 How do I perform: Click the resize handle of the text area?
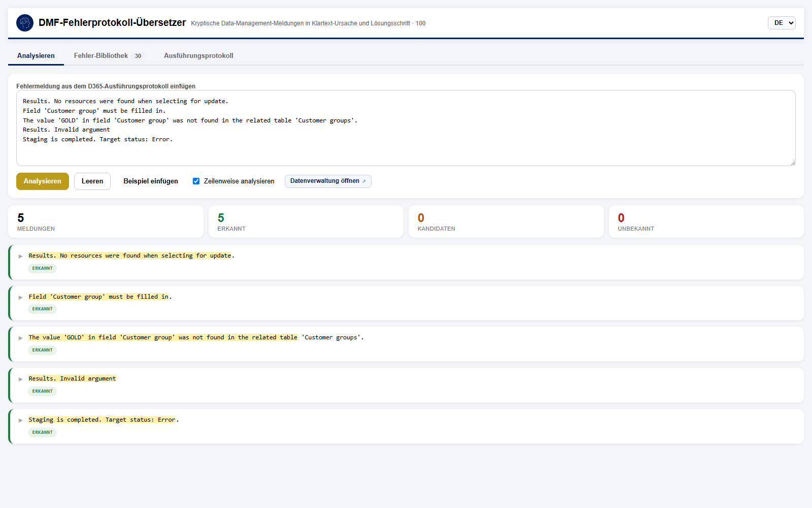[x=792, y=163]
